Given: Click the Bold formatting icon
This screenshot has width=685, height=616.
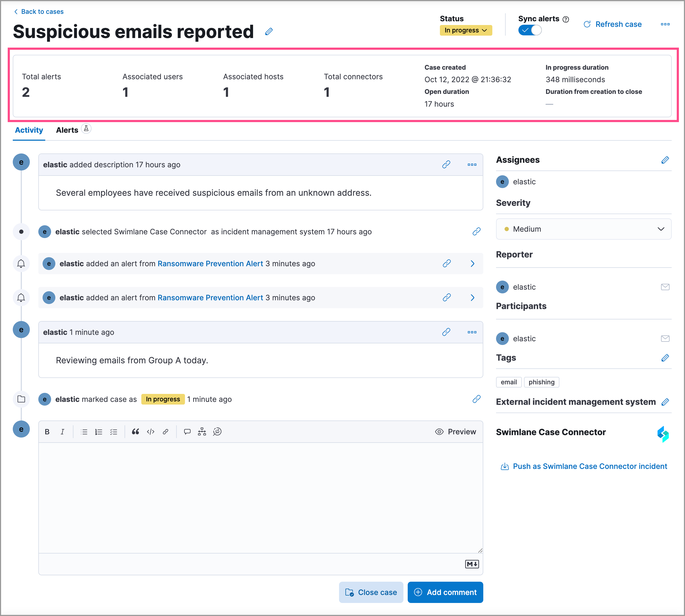Looking at the screenshot, I should 47,431.
